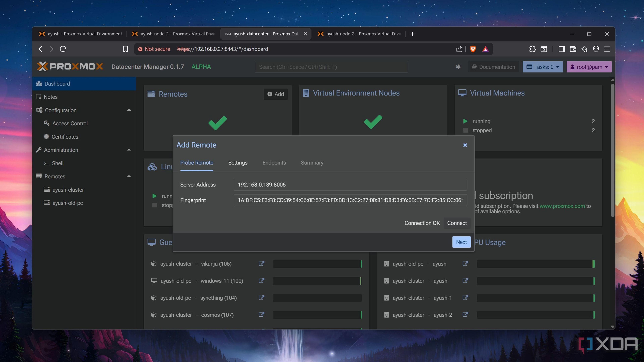Bookmark this page
644x362 pixels.
coord(125,49)
